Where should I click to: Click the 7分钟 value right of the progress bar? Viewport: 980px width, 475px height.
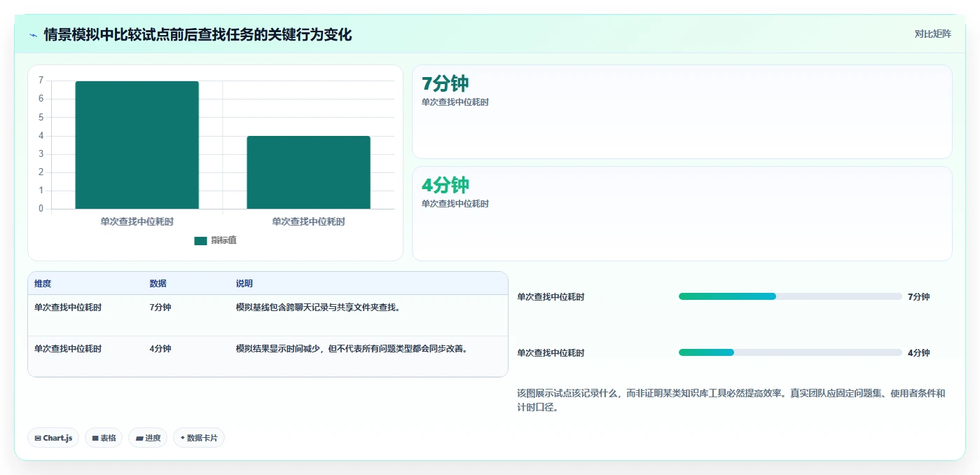tap(919, 297)
